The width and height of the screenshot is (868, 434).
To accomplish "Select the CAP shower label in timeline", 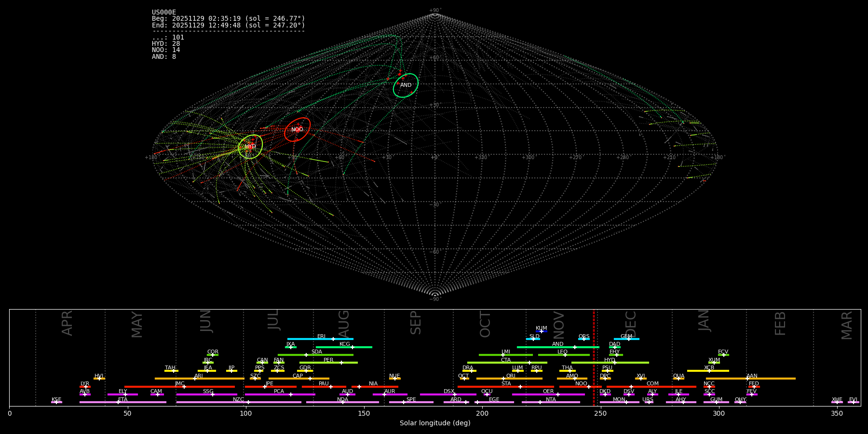I will click(x=298, y=376).
